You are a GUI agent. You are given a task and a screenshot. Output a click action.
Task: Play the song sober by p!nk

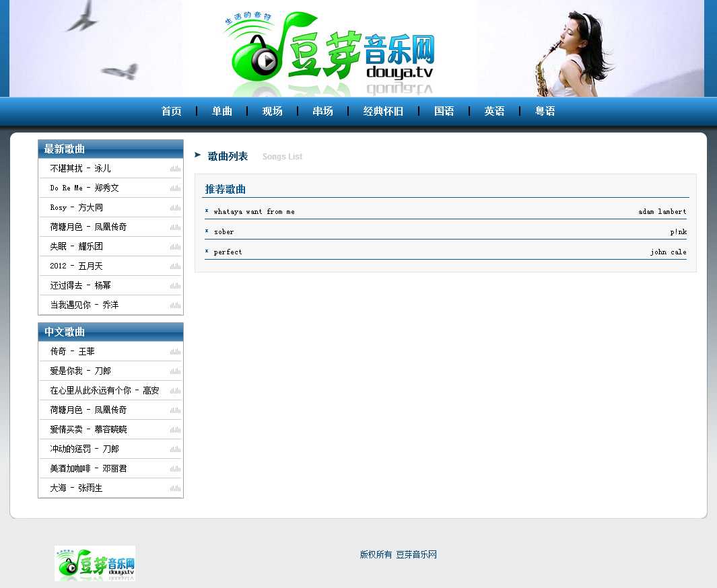(x=224, y=232)
